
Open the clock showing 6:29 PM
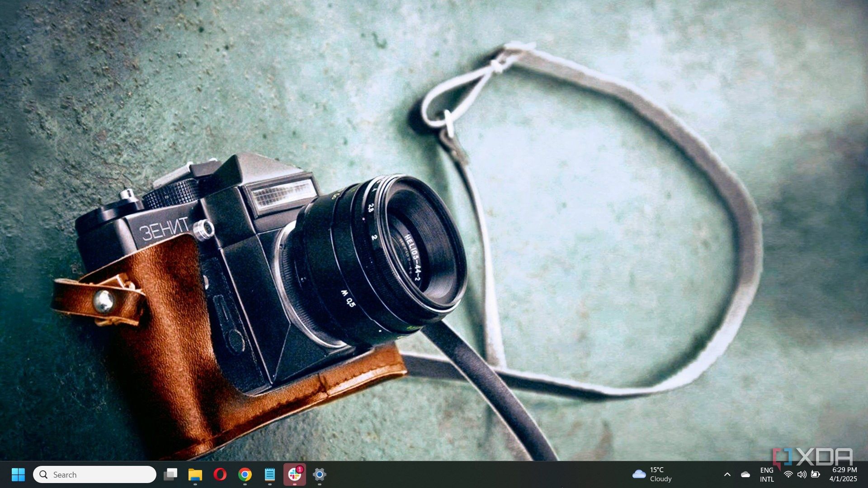click(844, 474)
